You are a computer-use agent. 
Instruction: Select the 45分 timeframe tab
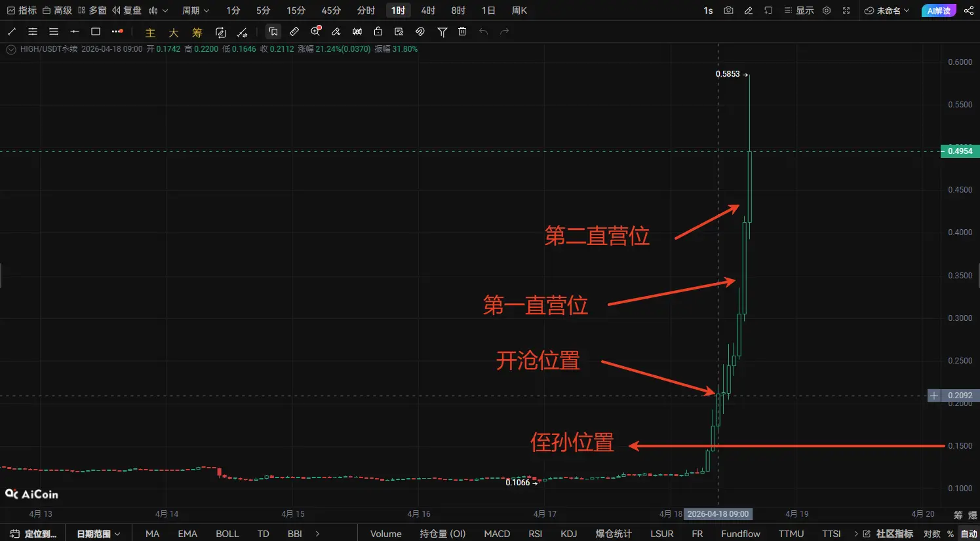pyautogui.click(x=331, y=10)
